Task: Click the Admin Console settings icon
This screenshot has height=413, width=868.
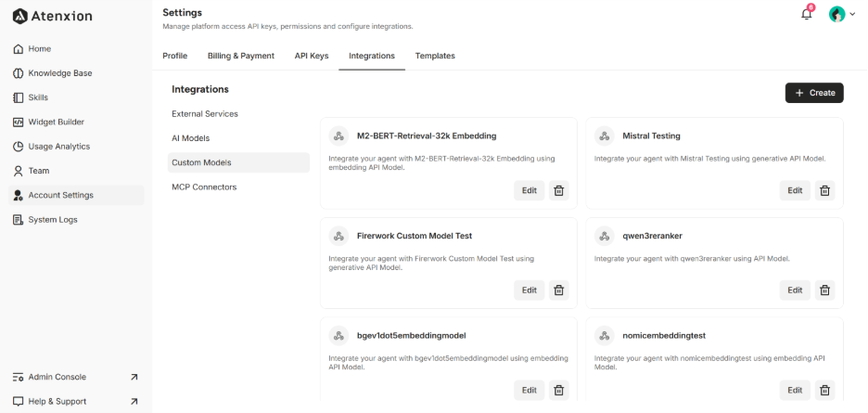Action: (19, 377)
